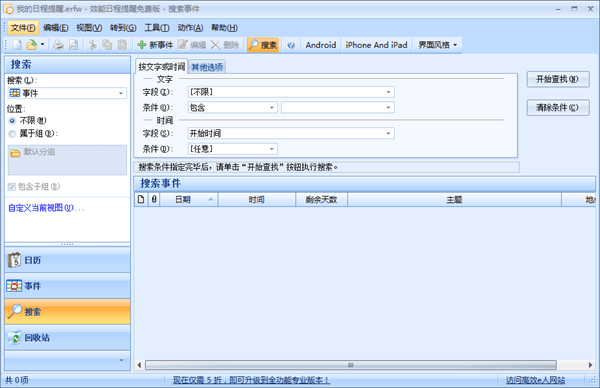This screenshot has height=388, width=600.
Task: Open the 包含 condition dropdown
Action: click(x=232, y=108)
